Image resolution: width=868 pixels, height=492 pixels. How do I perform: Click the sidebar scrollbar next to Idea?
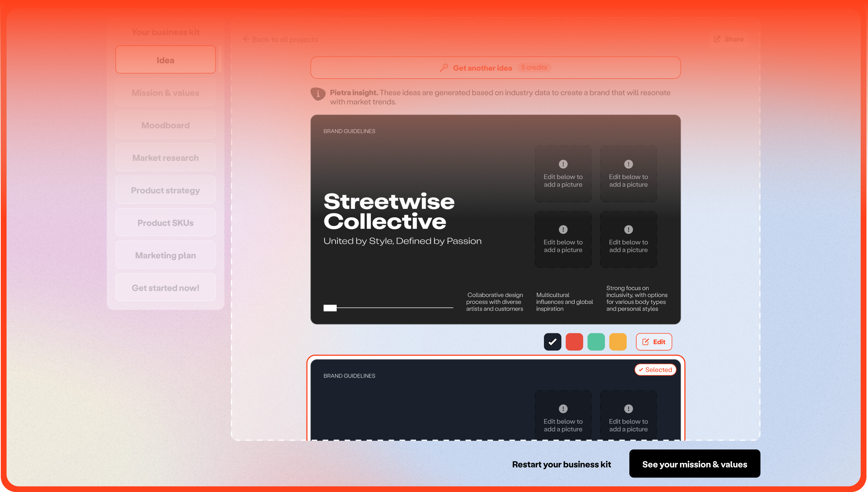[x=220, y=59]
